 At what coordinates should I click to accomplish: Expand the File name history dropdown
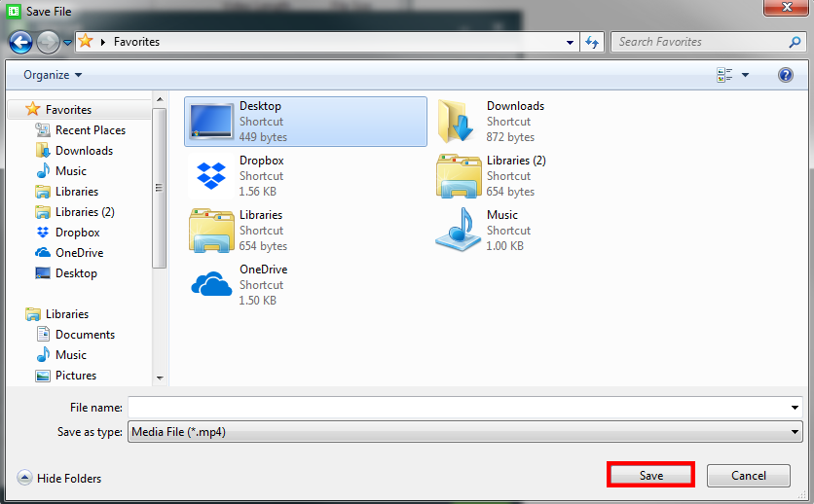(796, 408)
